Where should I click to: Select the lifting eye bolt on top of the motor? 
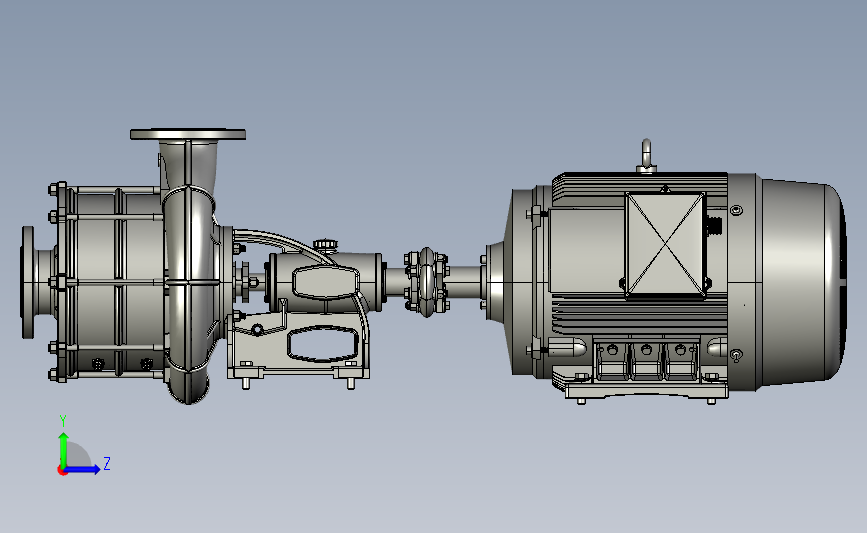pos(646,156)
